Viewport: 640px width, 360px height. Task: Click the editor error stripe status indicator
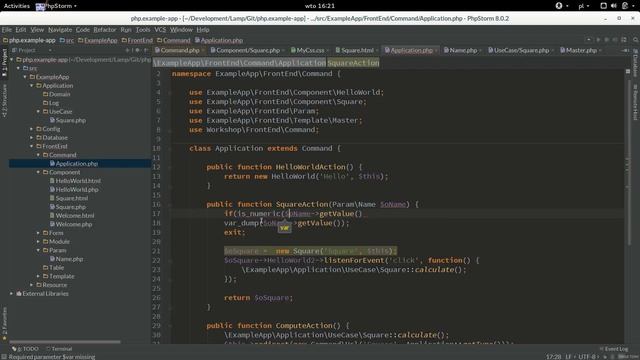tap(628, 71)
